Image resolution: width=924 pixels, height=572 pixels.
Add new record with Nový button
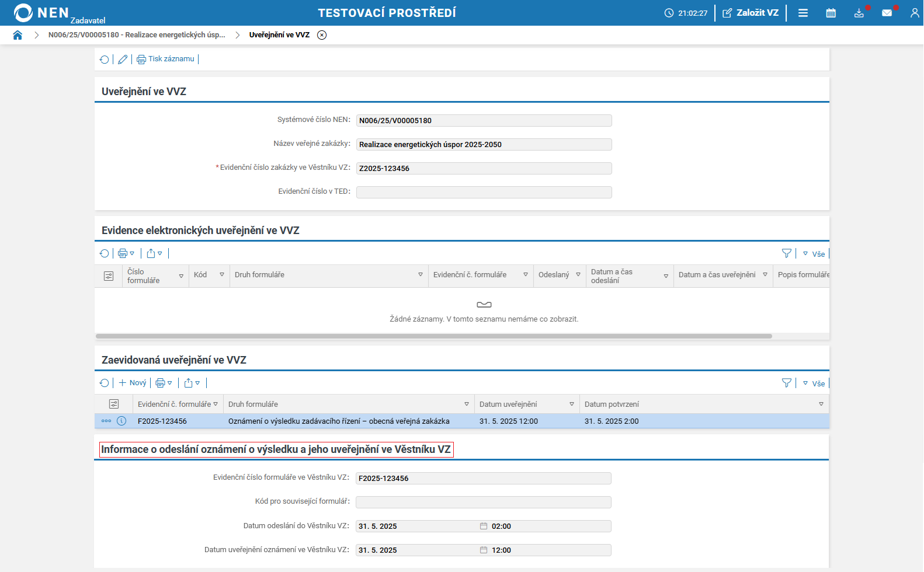coord(133,383)
